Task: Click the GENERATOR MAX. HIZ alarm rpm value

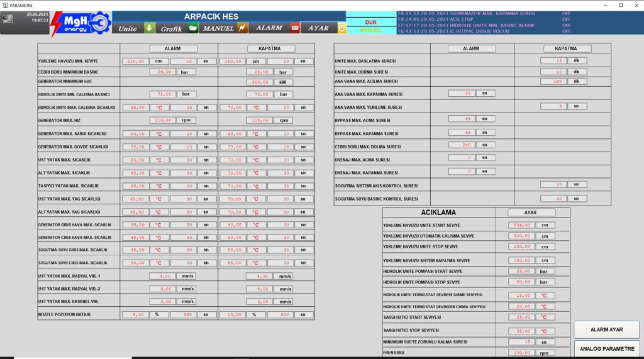Action: 162,120
